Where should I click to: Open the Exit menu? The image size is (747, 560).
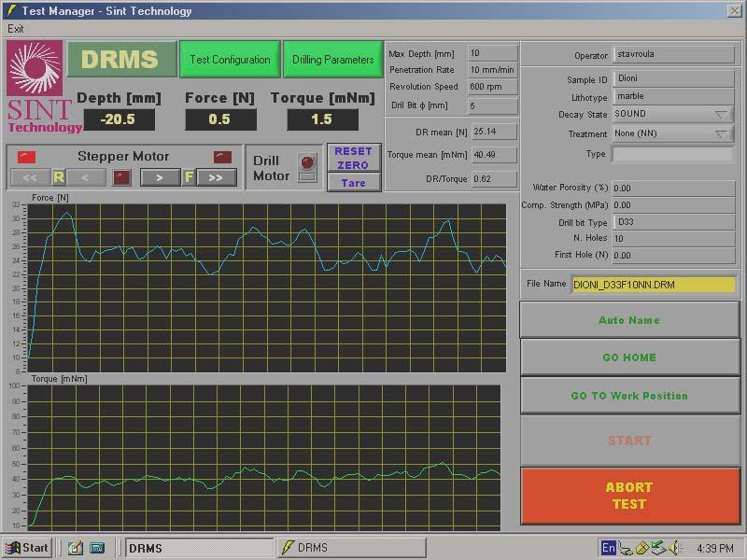(16, 29)
